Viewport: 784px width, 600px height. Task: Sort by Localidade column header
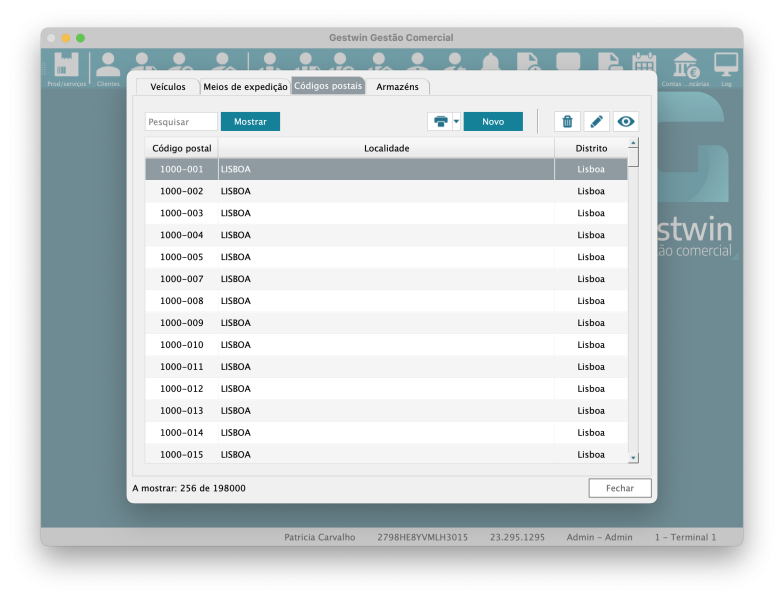pos(386,148)
